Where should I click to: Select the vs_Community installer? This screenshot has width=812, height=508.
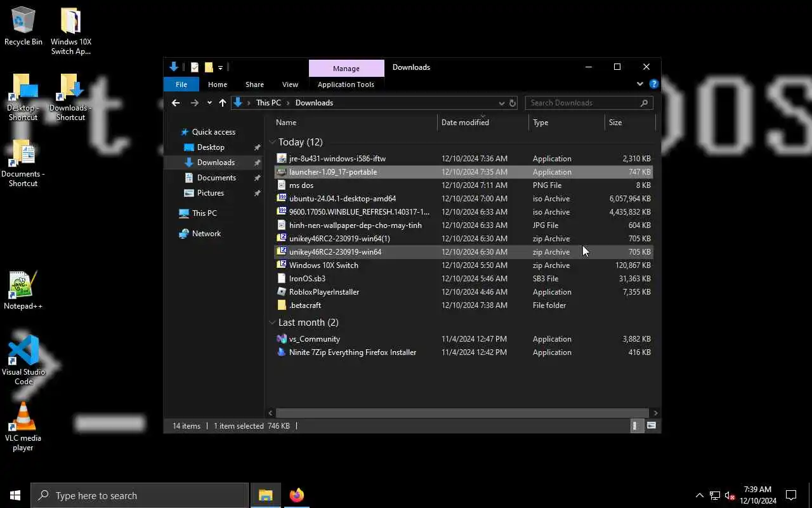click(463, 339)
